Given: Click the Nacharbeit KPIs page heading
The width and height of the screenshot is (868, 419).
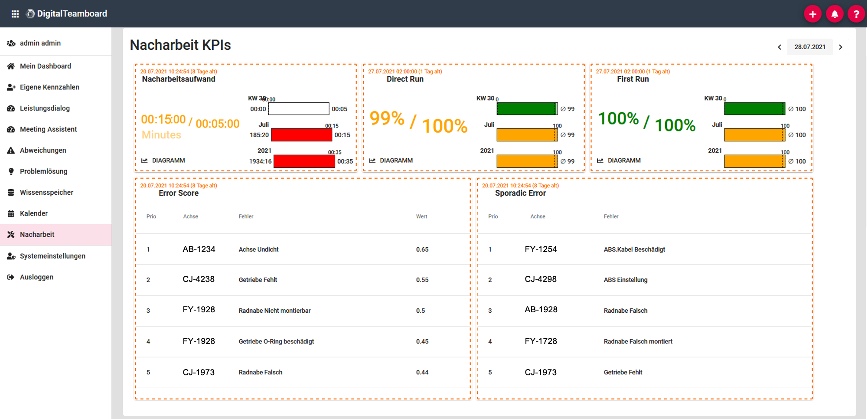Looking at the screenshot, I should [x=180, y=45].
